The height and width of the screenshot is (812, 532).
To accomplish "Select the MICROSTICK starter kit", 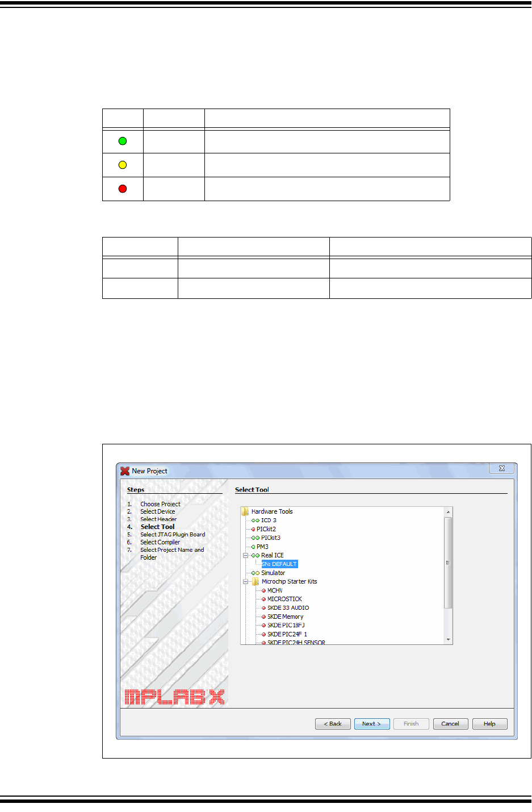I will (285, 599).
